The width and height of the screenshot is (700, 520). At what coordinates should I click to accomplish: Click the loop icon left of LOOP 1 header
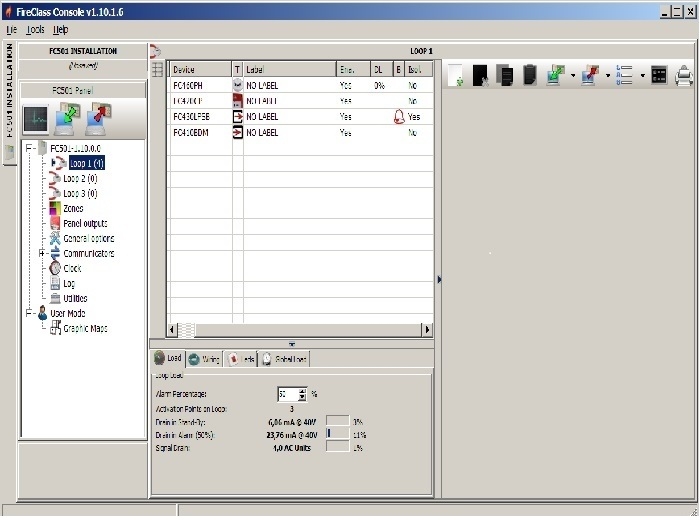[154, 51]
